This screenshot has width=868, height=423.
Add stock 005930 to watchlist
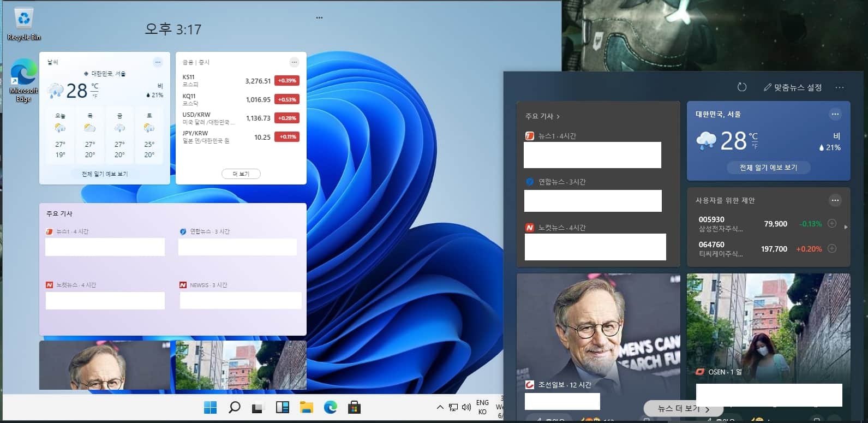point(832,223)
